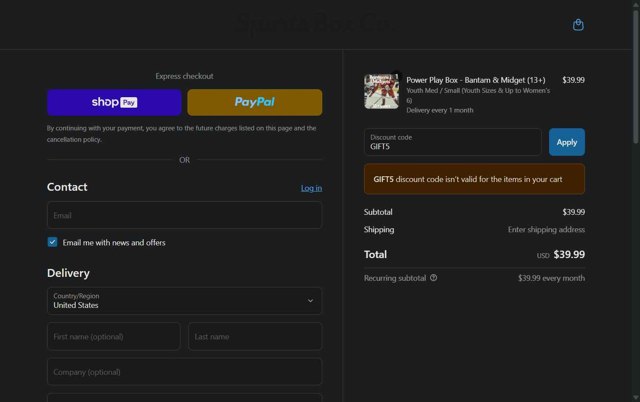Click the Company (optional) field
This screenshot has width=640, height=402.
click(184, 372)
